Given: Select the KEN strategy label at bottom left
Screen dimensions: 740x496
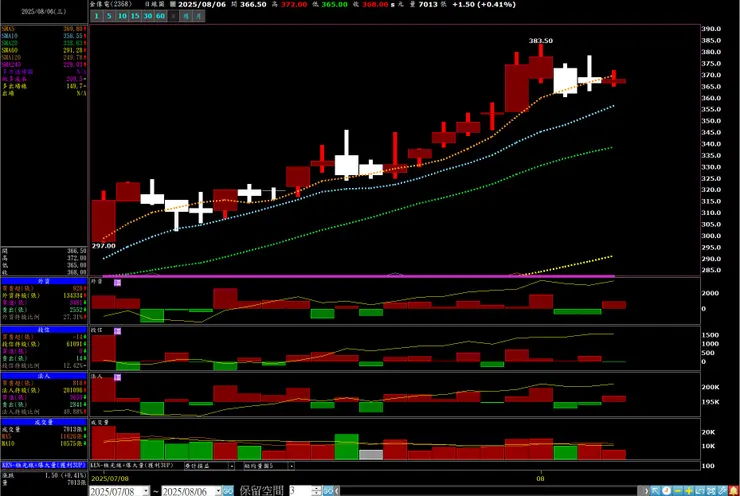Looking at the screenshot, I should tap(44, 465).
